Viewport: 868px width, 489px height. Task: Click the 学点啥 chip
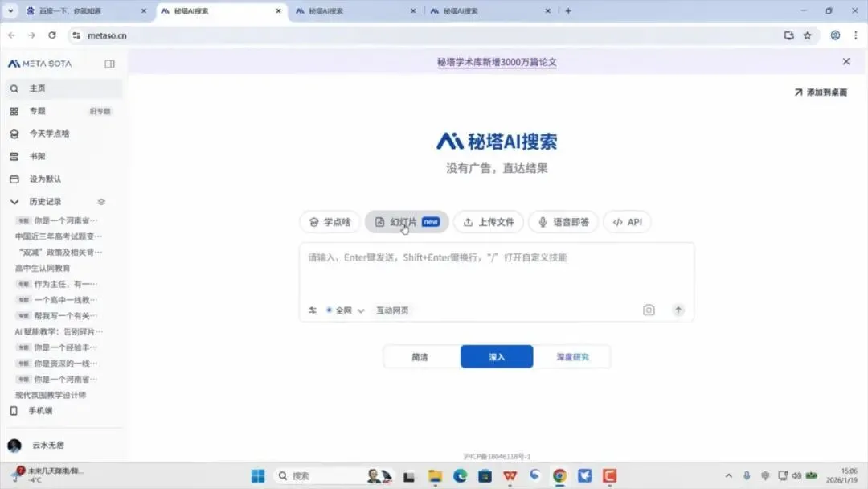(x=330, y=222)
